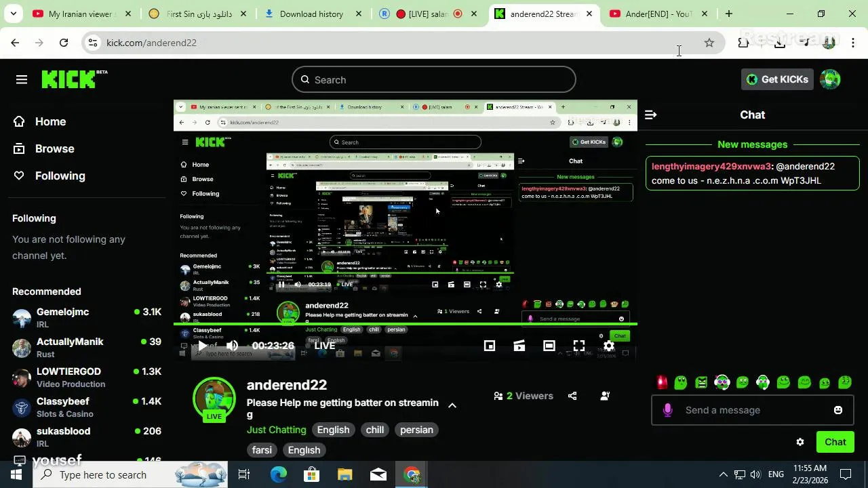
Task: Collapse the stream title chevron
Action: pyautogui.click(x=452, y=405)
